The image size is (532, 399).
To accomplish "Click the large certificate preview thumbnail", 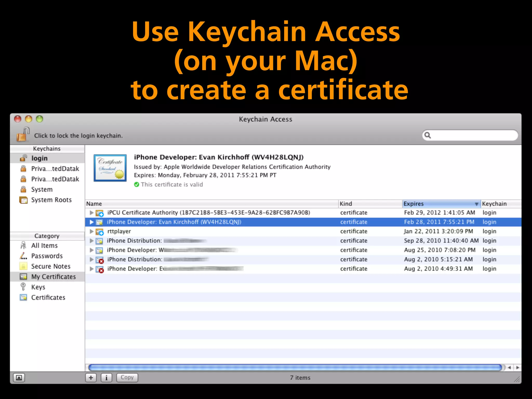I will point(110,168).
